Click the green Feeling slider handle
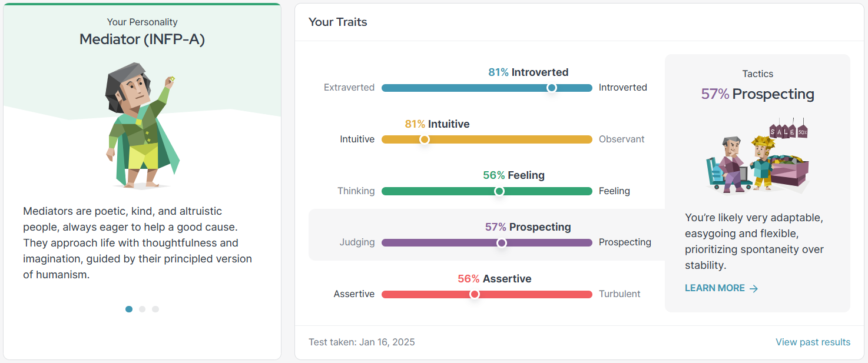Viewport: 868px width, 363px height. [499, 191]
